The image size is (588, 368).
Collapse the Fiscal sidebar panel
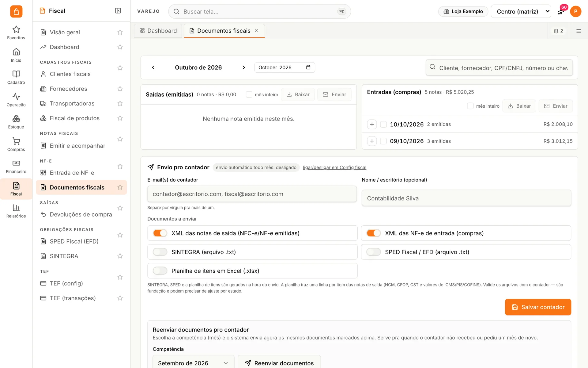click(118, 11)
